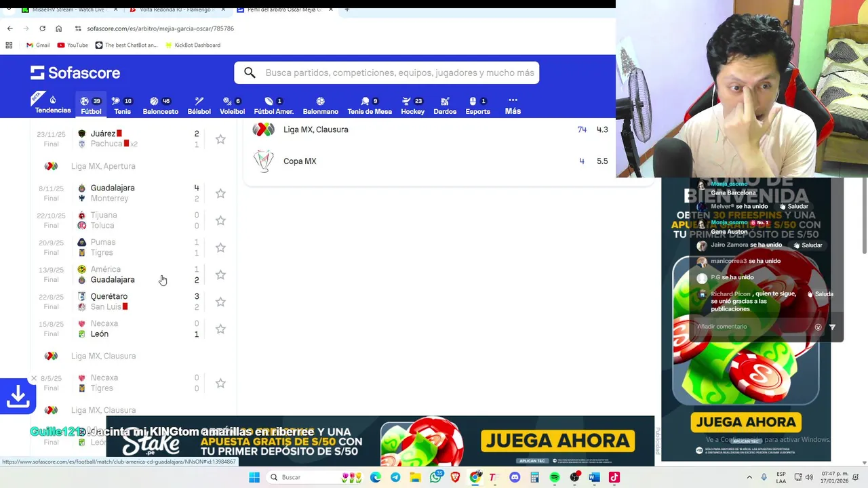Viewport: 868px width, 488px height.
Task: Favorite the Tijuana vs Toluca match
Action: (x=220, y=220)
